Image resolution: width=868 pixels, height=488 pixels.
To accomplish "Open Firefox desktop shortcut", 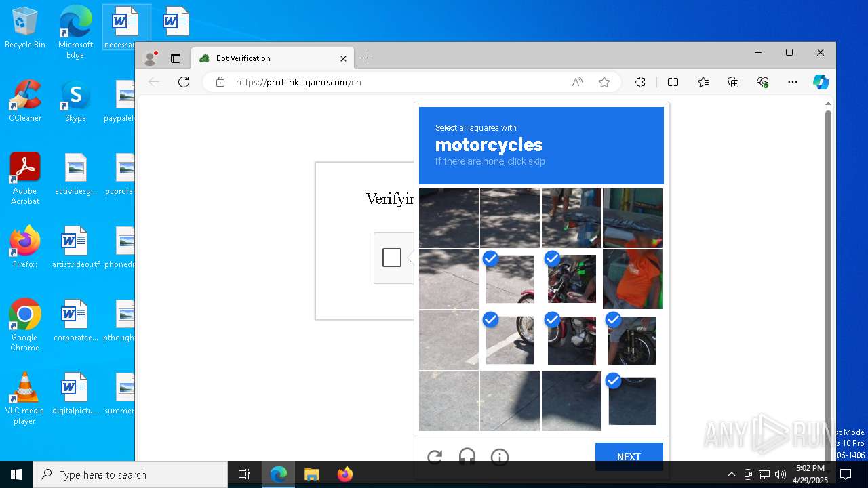I will [25, 248].
